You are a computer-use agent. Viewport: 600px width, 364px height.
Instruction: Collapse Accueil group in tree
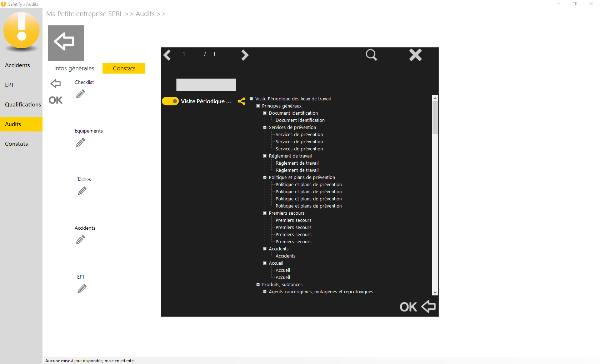coord(265,263)
